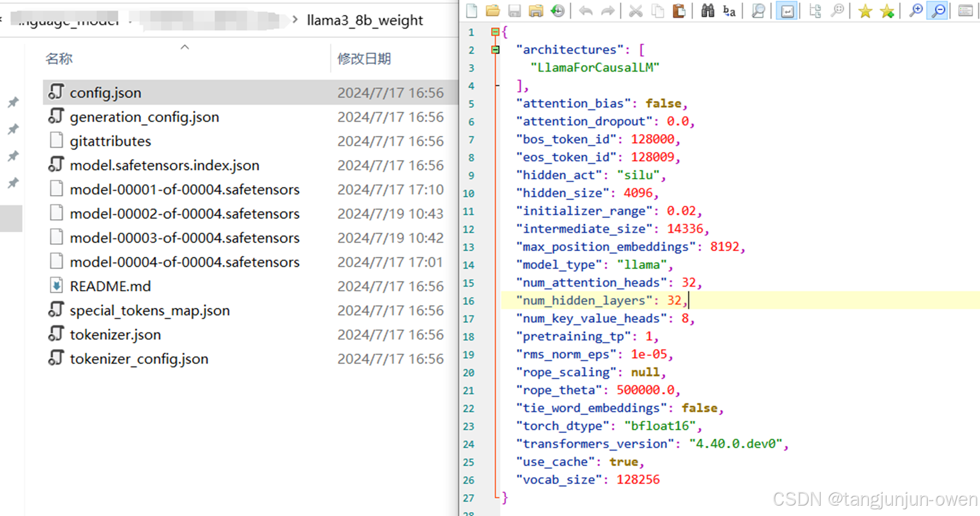Click the config.json file icon

(56, 92)
